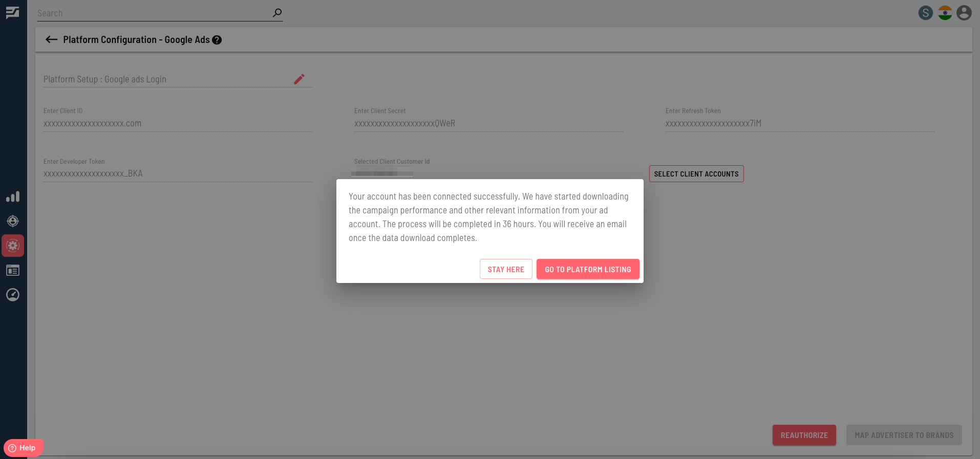
Task: Click the Enter Developer Token field
Action: (178, 174)
